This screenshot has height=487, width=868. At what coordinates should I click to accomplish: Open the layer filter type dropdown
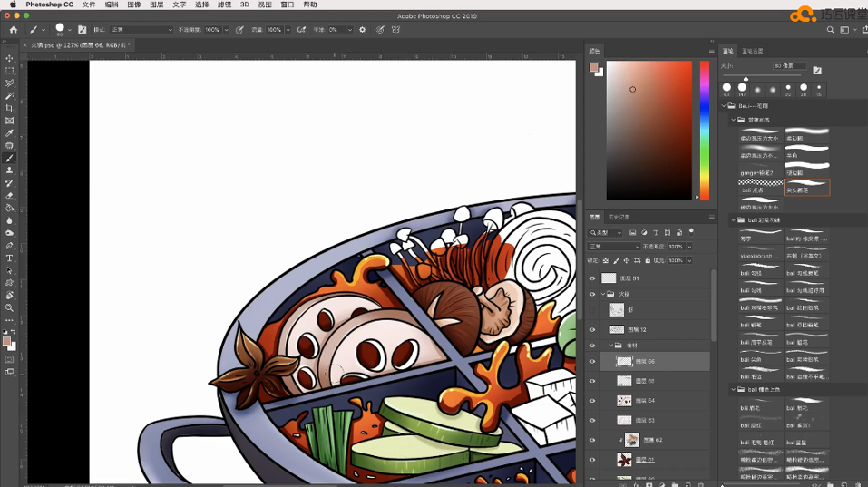[x=606, y=232]
